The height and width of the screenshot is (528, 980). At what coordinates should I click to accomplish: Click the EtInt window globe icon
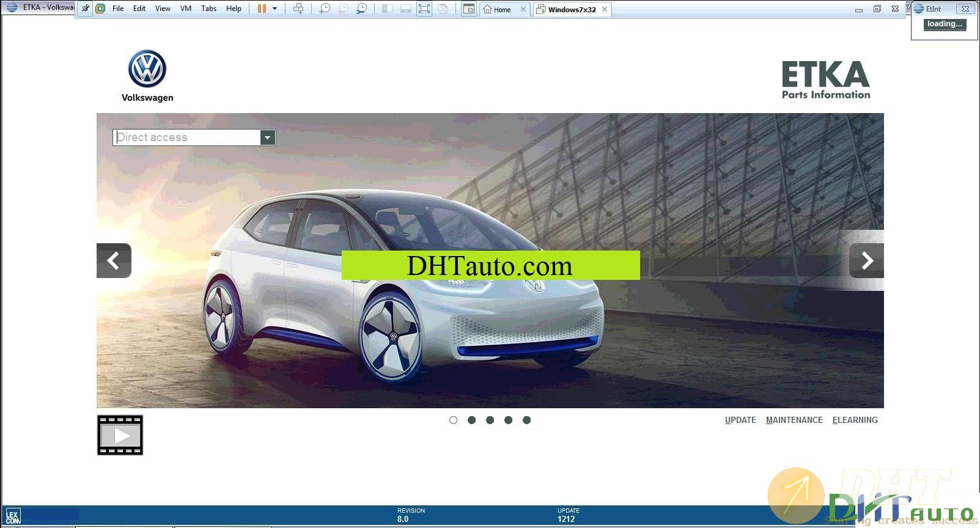point(919,9)
